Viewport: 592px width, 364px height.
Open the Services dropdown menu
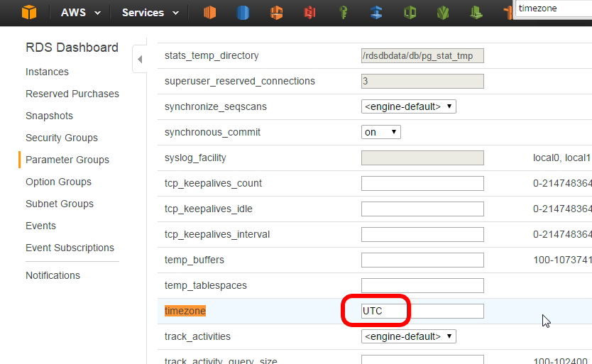tap(150, 13)
